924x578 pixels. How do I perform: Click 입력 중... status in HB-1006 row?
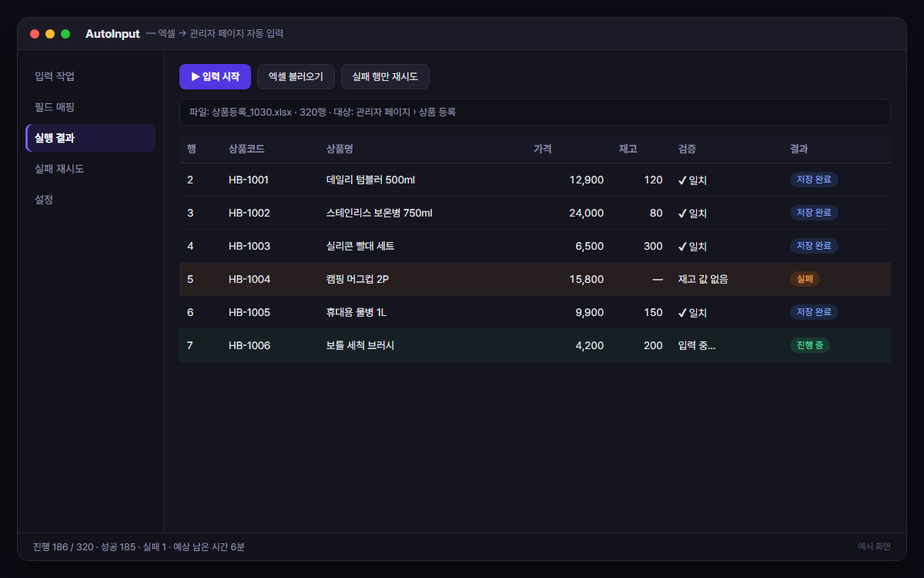(x=697, y=345)
